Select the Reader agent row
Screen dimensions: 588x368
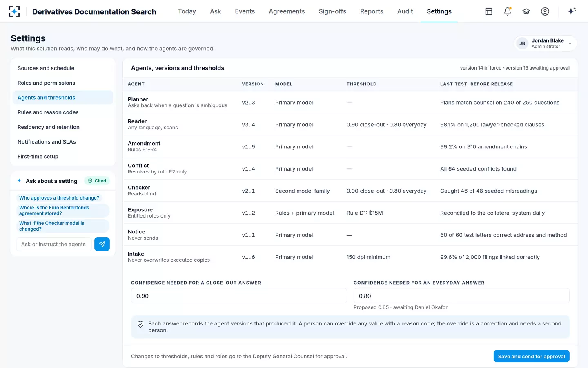[350, 124]
